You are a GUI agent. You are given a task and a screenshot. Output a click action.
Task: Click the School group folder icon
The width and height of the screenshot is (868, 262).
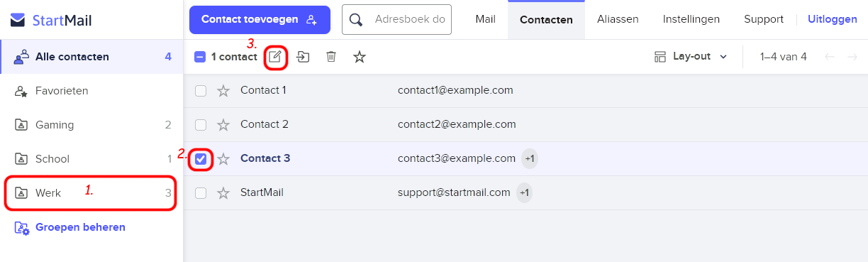pyautogui.click(x=21, y=159)
